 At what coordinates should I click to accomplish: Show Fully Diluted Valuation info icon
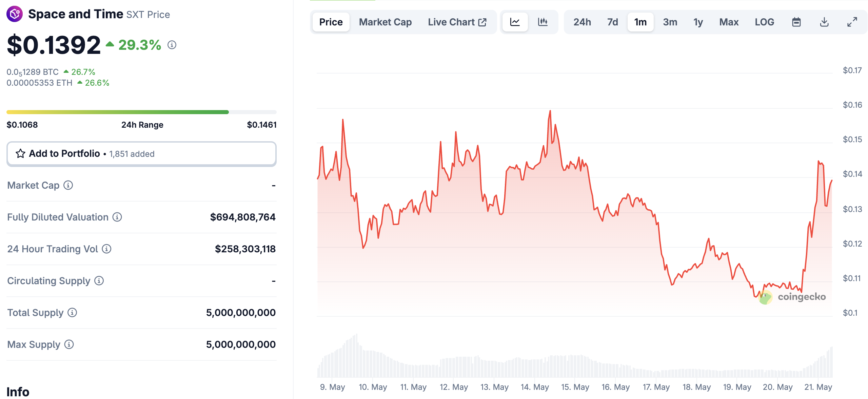pyautogui.click(x=117, y=217)
